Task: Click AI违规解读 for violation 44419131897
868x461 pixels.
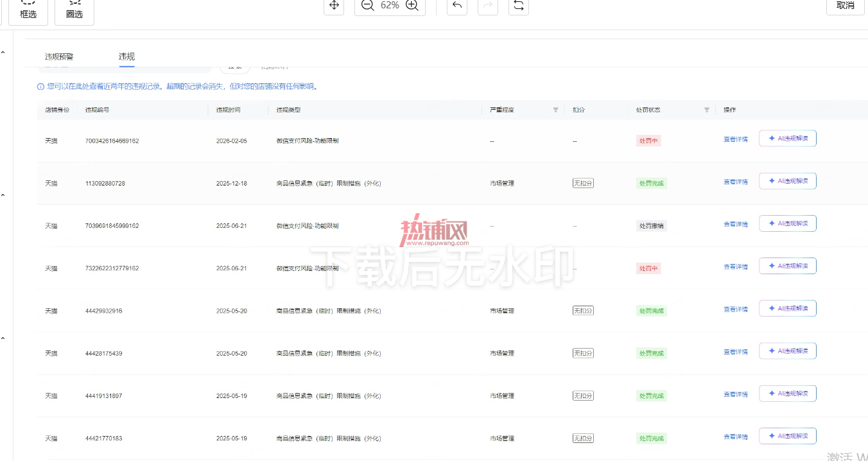Action: [x=788, y=394]
